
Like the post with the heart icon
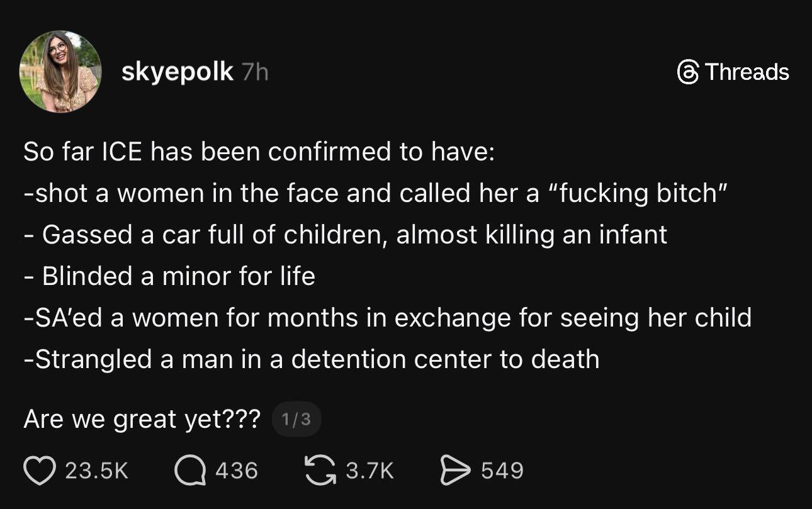(x=39, y=471)
